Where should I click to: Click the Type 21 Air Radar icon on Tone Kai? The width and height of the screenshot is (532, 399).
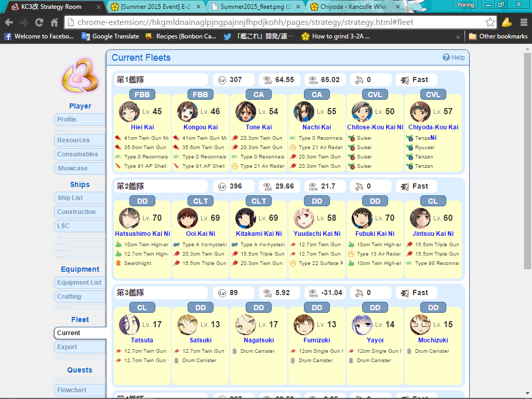pyautogui.click(x=235, y=166)
